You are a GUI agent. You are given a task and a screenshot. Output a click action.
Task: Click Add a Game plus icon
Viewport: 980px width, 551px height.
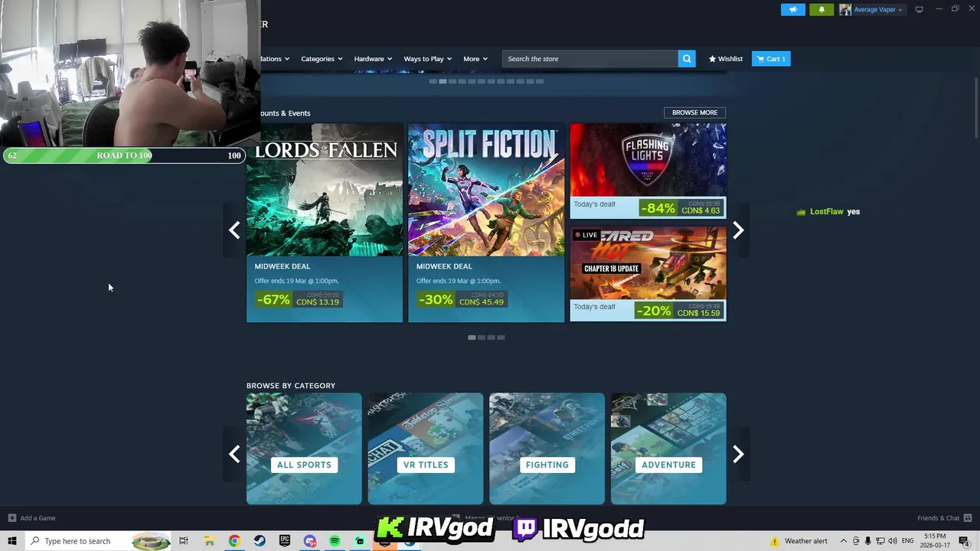click(11, 518)
